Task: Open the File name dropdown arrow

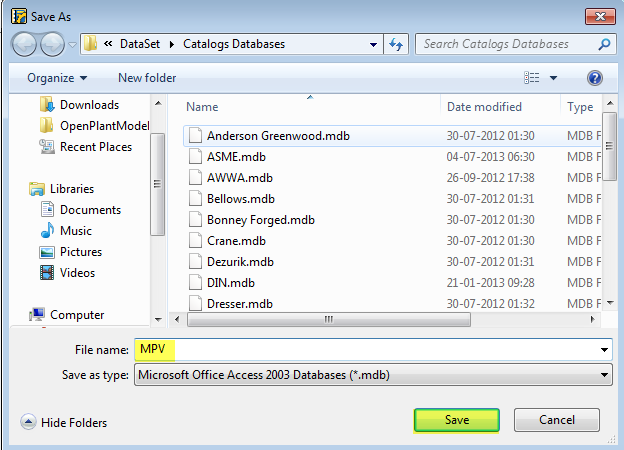Action: coord(604,350)
